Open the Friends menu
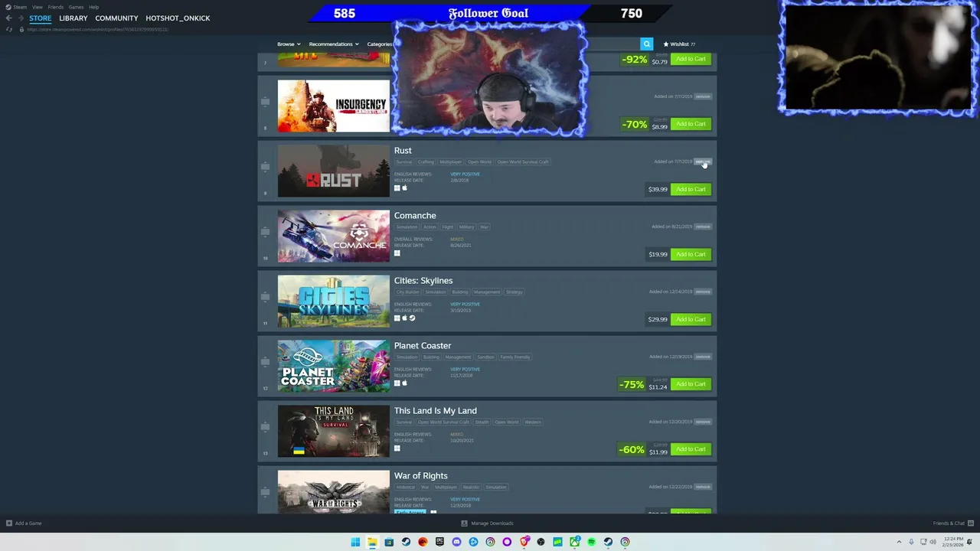Image resolution: width=980 pixels, height=551 pixels. 56,7
